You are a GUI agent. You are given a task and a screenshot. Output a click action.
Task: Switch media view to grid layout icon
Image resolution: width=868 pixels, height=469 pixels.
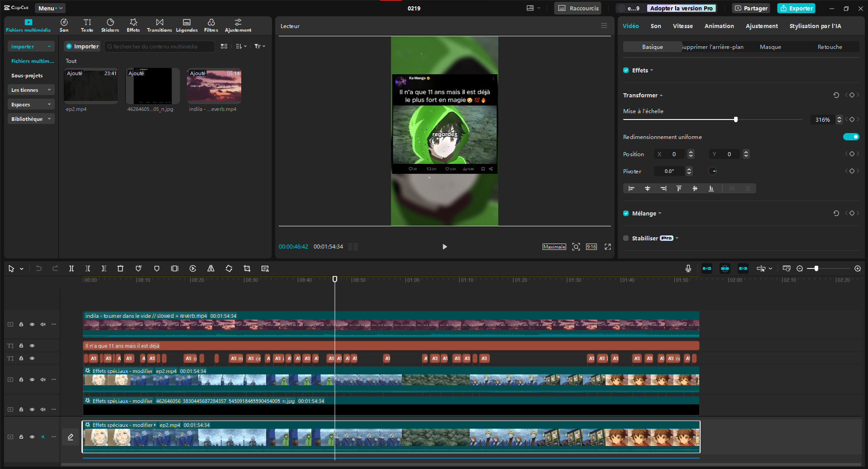(224, 46)
